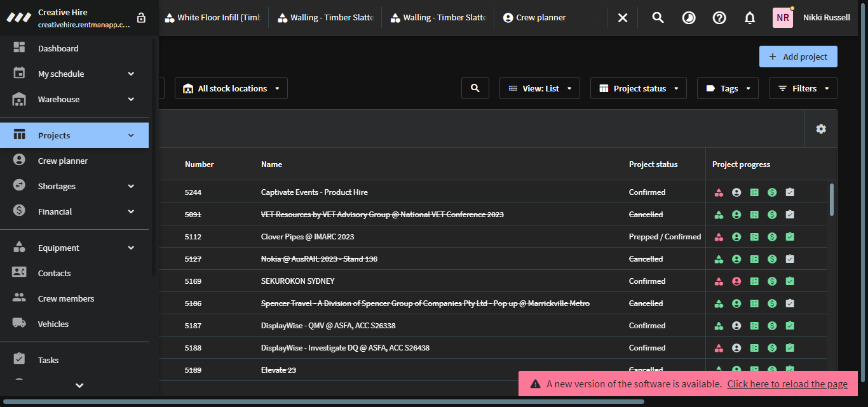Open the Filters dropdown
Image resolution: width=868 pixels, height=407 pixels.
pyautogui.click(x=803, y=88)
